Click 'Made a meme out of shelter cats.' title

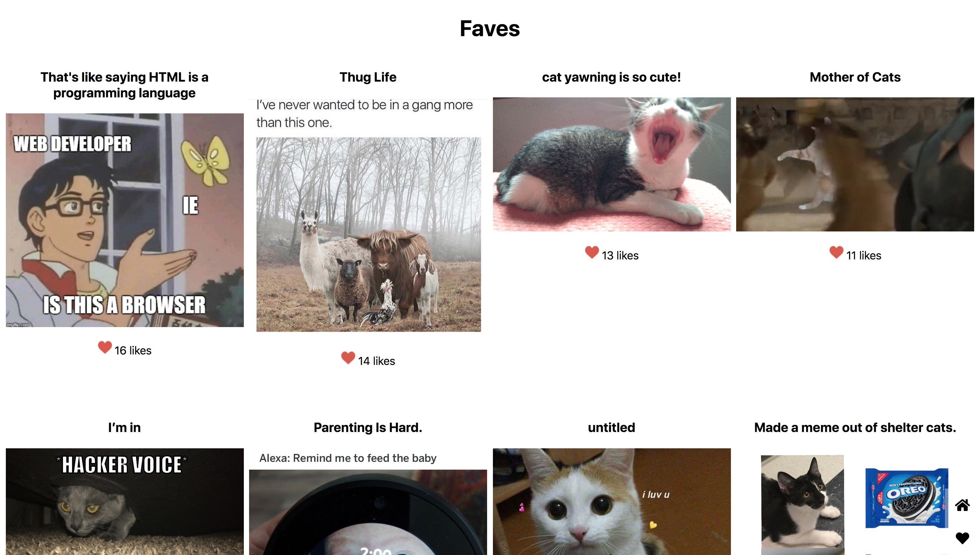click(x=855, y=427)
